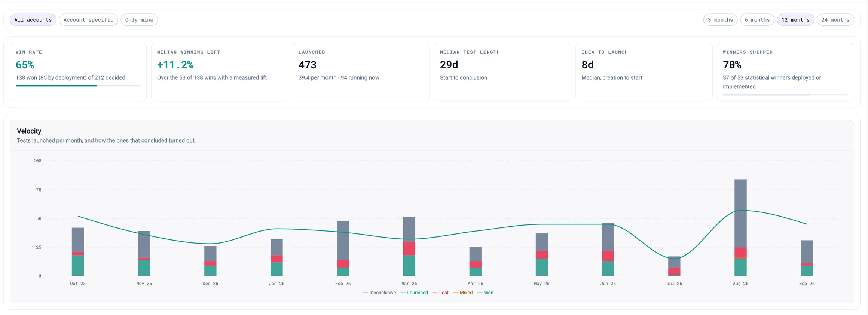Click the Jul 26 x-axis label

tap(674, 284)
